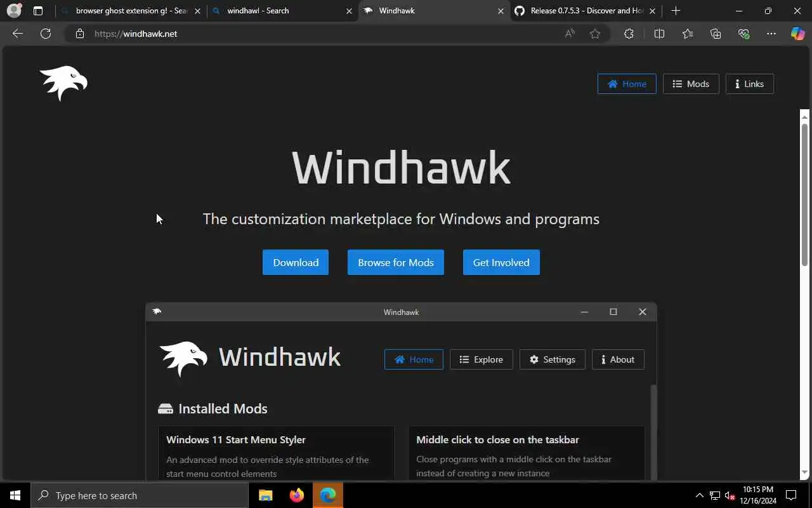The image size is (812, 508).
Task: Click Home in the Windhawk app preview
Action: pyautogui.click(x=414, y=359)
